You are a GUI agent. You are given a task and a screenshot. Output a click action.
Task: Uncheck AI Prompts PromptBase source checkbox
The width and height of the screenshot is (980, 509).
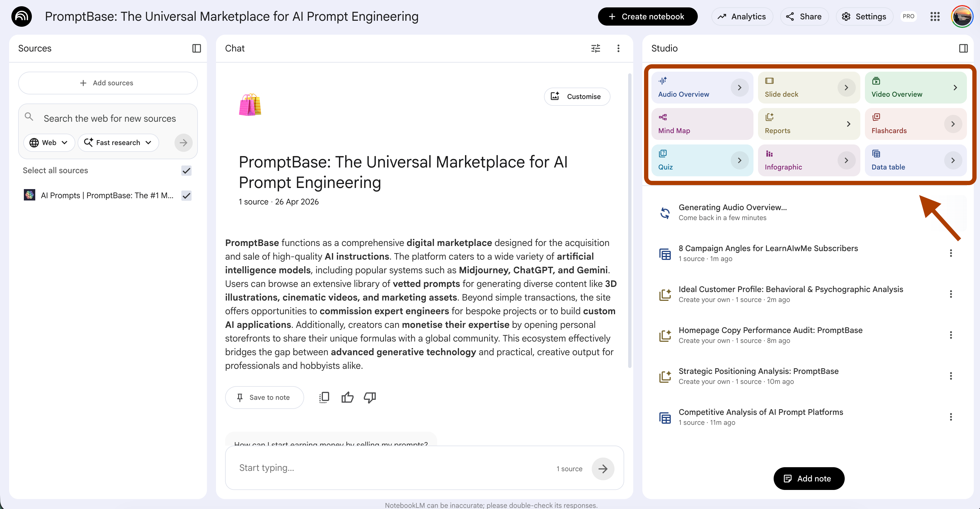click(x=186, y=196)
